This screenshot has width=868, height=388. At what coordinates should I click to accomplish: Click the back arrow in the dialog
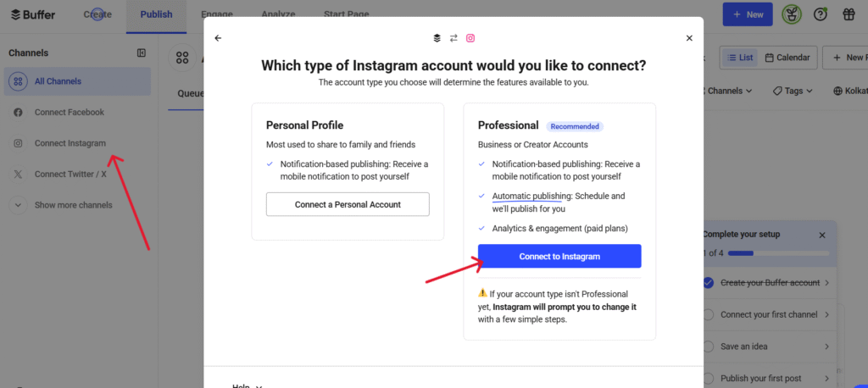tap(218, 38)
